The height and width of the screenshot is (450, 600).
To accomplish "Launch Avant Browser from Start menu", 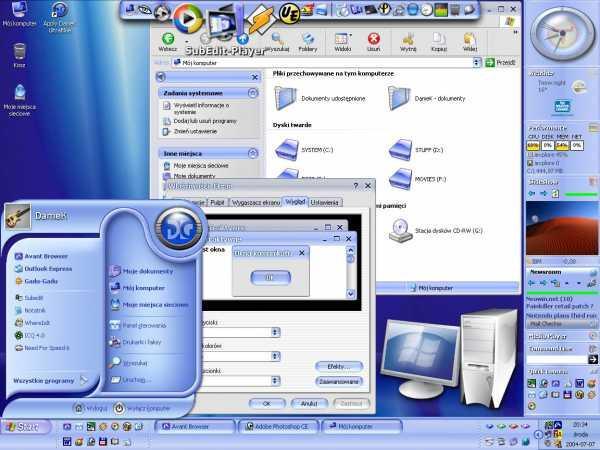I will pyautogui.click(x=41, y=256).
